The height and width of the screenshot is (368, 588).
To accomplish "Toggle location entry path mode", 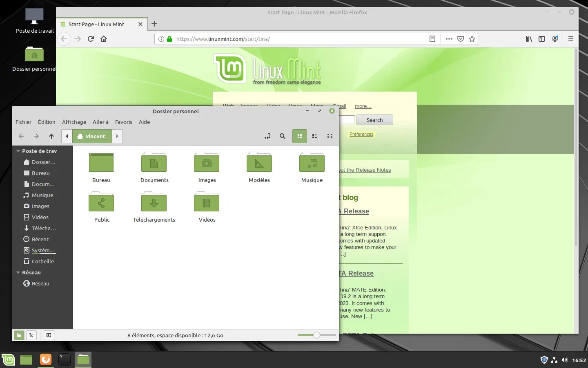I will 267,136.
